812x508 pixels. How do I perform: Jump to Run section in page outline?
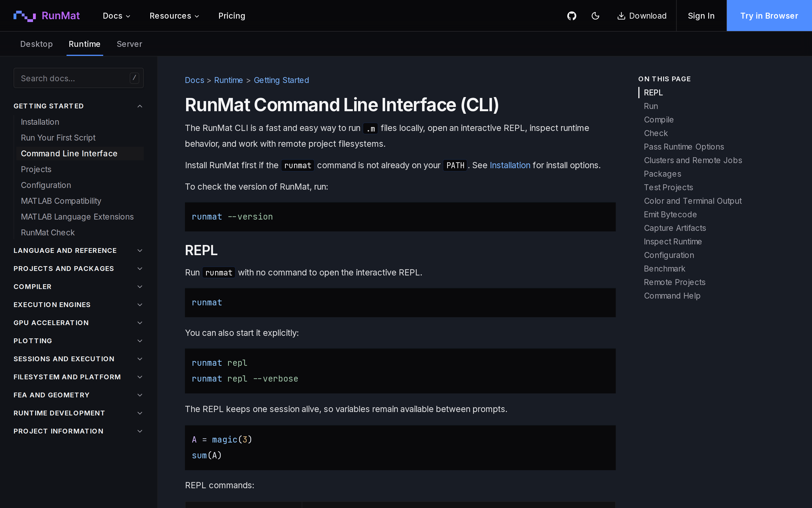coord(651,106)
